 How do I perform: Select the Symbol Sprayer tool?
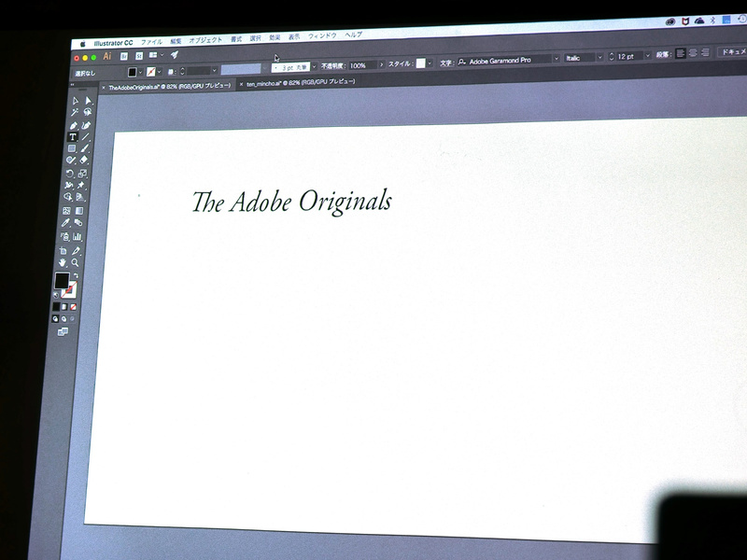coord(64,237)
